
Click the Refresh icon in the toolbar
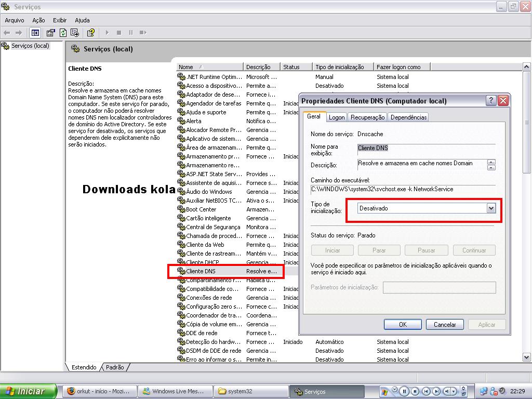pyautogui.click(x=63, y=33)
